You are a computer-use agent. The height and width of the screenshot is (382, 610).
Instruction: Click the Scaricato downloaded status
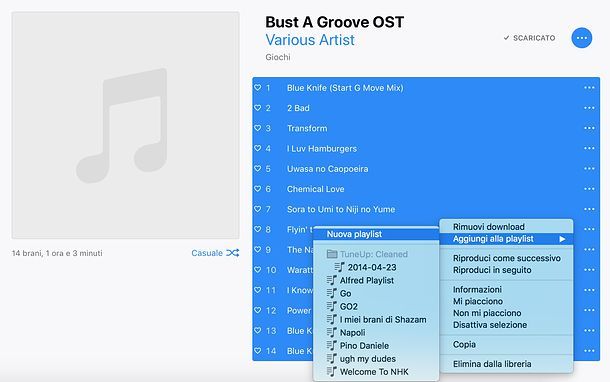pos(529,38)
